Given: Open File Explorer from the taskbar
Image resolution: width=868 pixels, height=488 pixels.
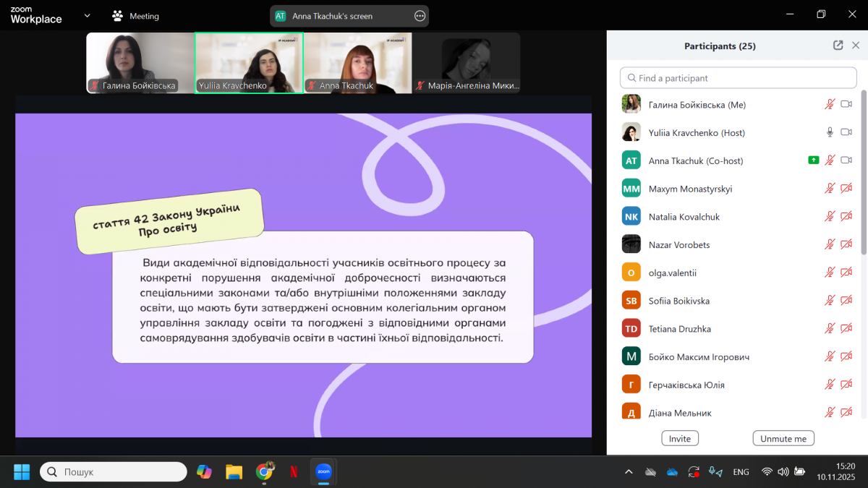Looking at the screenshot, I should click(x=234, y=472).
